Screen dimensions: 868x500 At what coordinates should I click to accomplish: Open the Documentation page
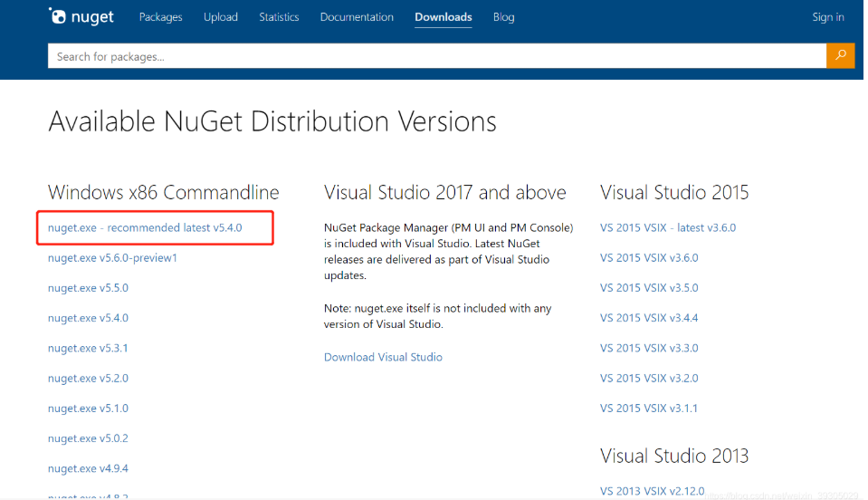[x=357, y=17]
